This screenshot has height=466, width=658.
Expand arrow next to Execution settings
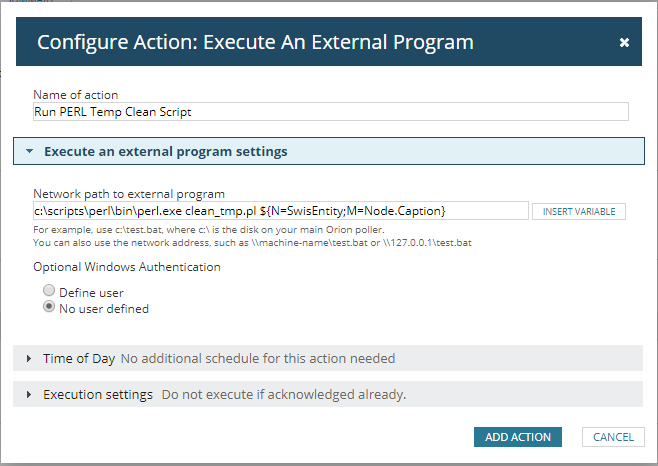tap(29, 395)
